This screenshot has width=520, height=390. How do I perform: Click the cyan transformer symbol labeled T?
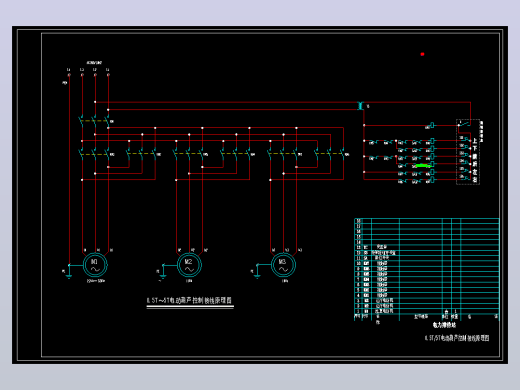point(360,106)
